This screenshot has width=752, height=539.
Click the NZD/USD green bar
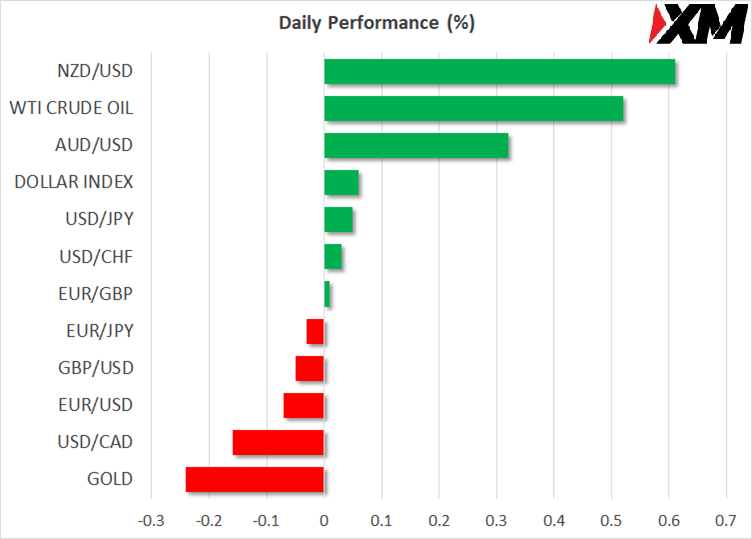coord(499,72)
